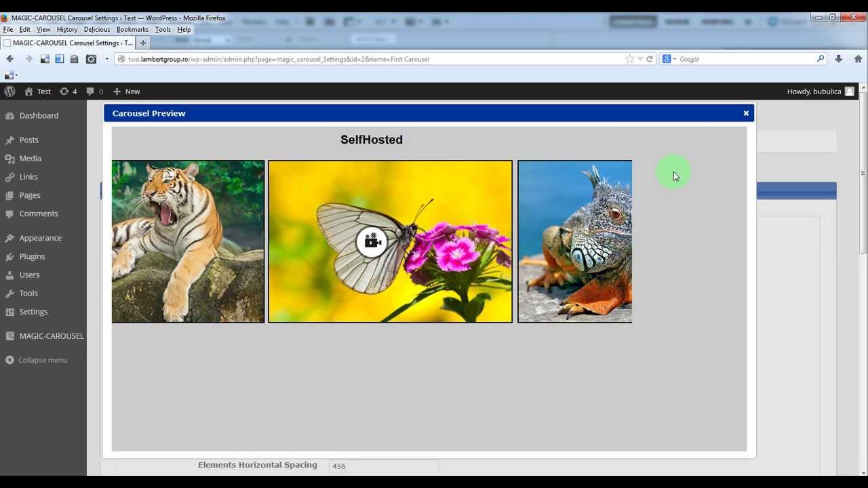
Task: Bookmark this page with star icon
Action: click(629, 59)
